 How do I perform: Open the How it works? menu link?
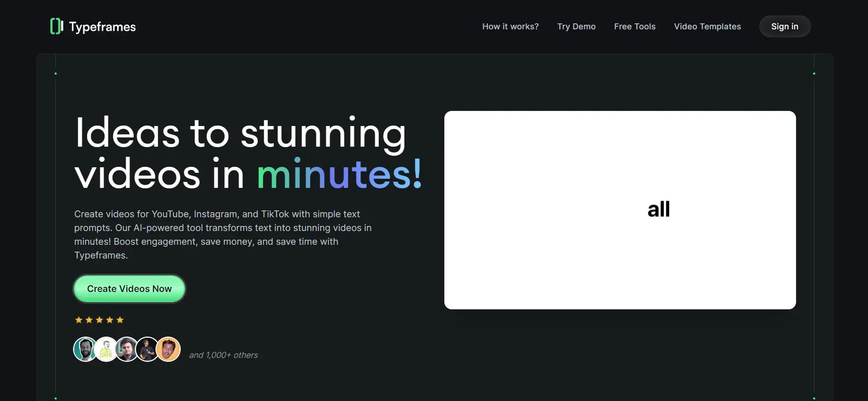[510, 27]
